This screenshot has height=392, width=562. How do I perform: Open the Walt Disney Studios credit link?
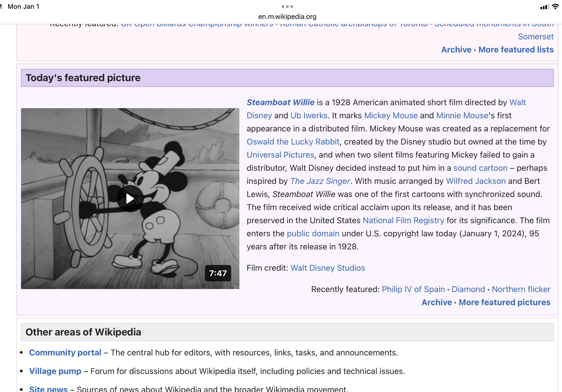point(328,268)
